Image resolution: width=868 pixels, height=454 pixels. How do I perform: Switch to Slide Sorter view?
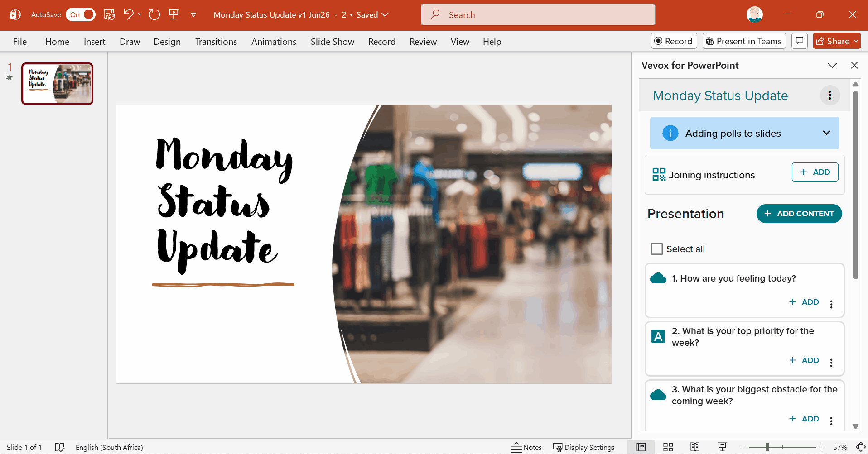point(668,447)
